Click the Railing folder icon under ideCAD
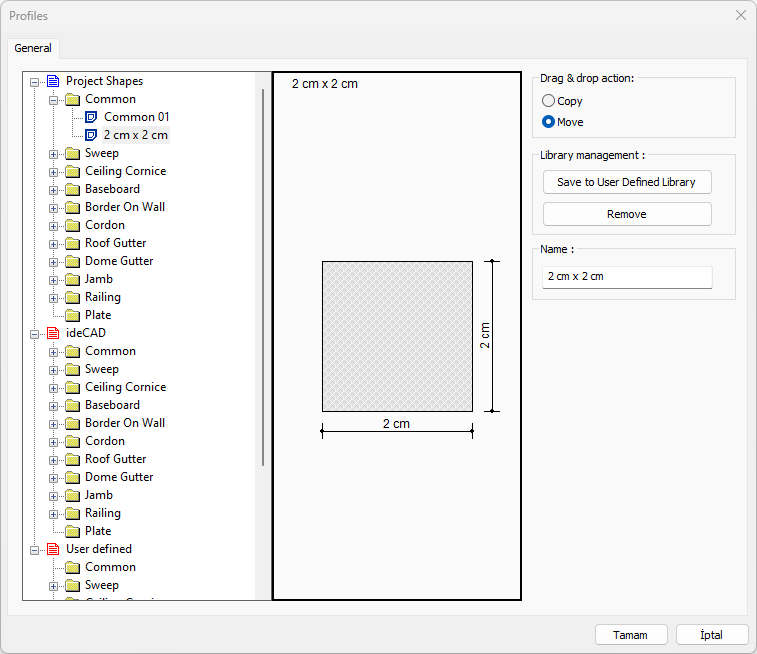This screenshot has width=757, height=654. 72,513
